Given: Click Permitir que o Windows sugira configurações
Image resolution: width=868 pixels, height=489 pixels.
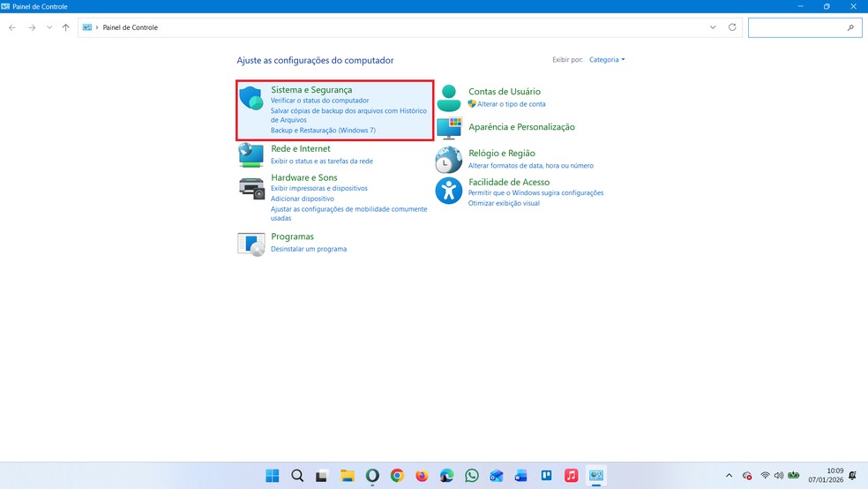Looking at the screenshot, I should point(535,192).
